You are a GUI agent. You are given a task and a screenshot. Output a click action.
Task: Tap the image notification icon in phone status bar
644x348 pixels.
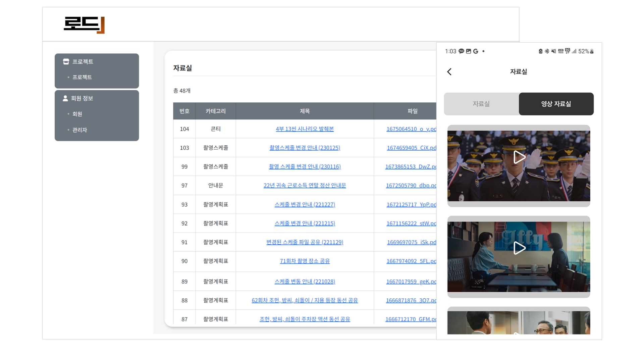(469, 51)
